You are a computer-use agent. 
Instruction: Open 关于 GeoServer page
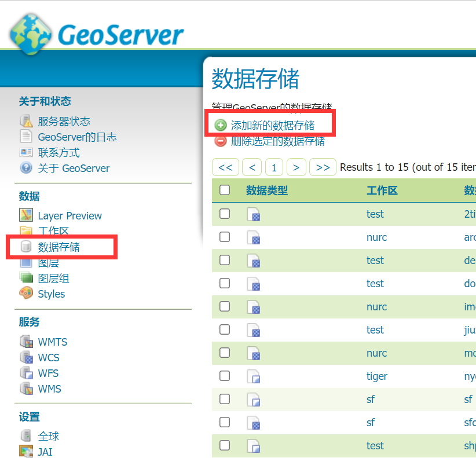click(74, 168)
